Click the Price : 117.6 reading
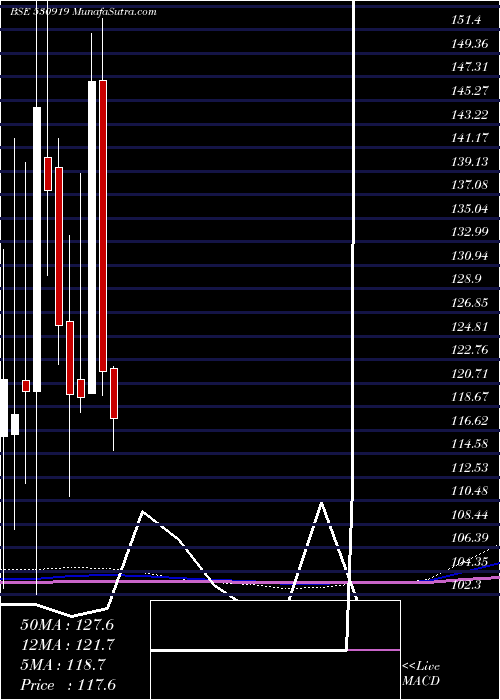 pyautogui.click(x=68, y=685)
